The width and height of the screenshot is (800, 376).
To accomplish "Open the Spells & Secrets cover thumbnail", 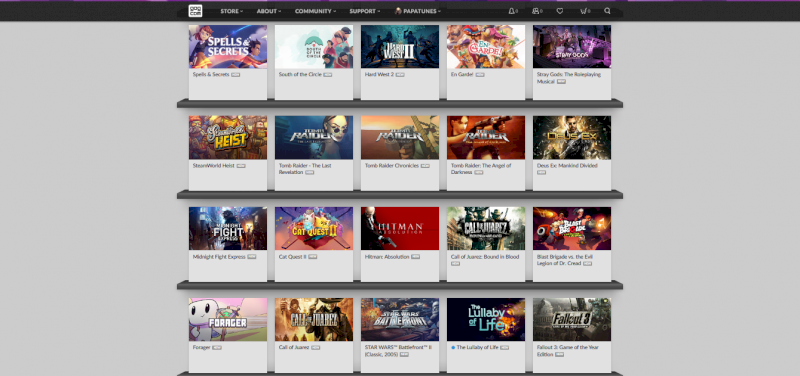I will coord(228,46).
